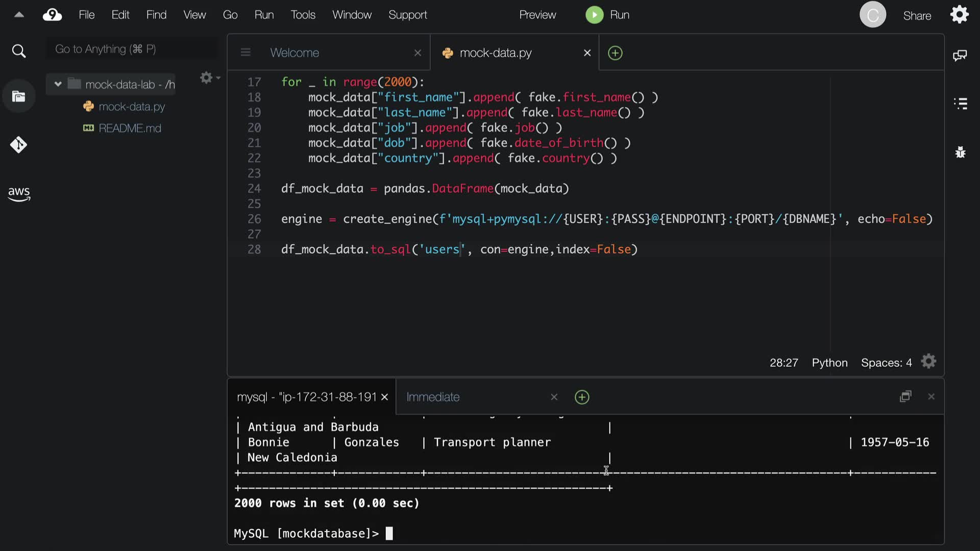The width and height of the screenshot is (980, 551).
Task: Open the Collaborate chat icon on right sidebar
Action: pyautogui.click(x=960, y=55)
